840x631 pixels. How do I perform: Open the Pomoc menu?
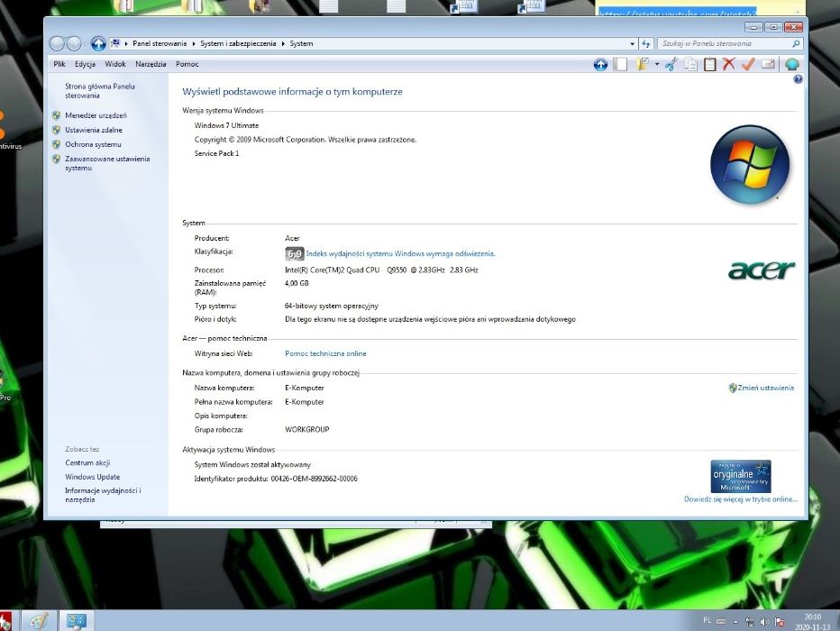click(x=187, y=64)
